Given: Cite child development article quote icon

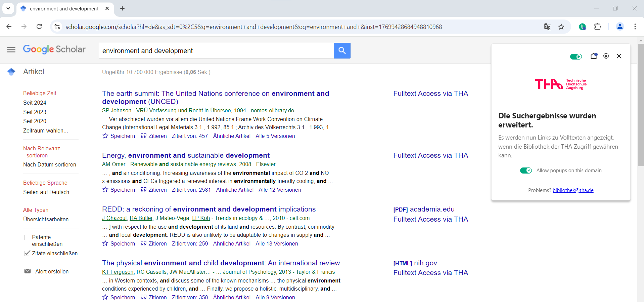Looking at the screenshot, I should [143, 297].
